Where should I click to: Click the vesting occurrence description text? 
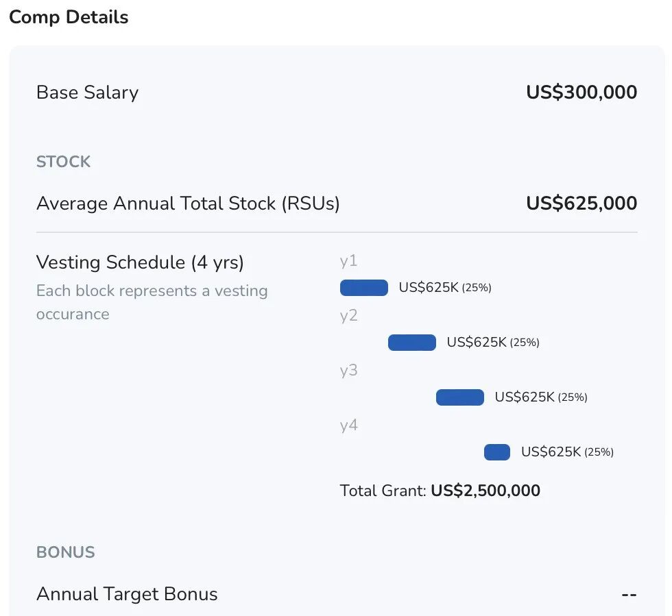[x=152, y=302]
